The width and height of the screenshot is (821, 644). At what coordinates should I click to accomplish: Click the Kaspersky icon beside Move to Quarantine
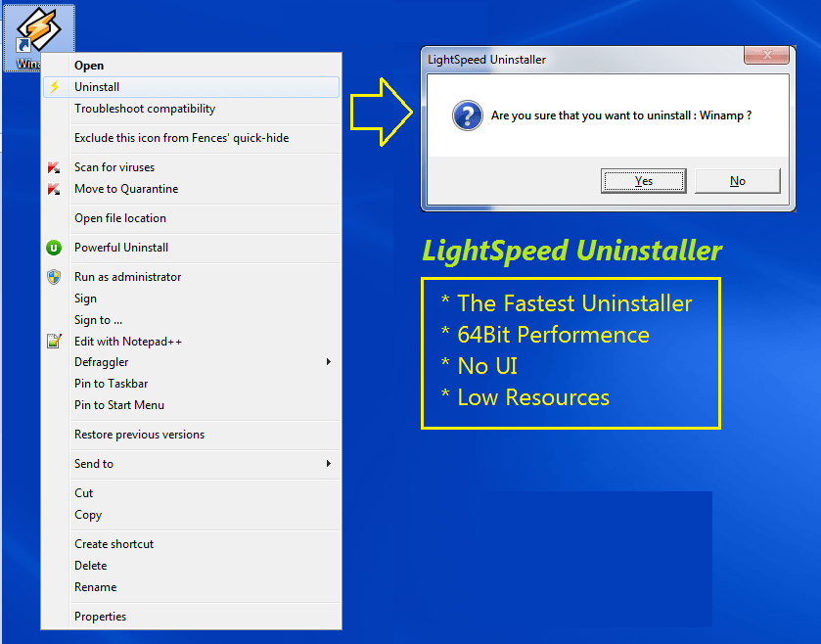54,189
